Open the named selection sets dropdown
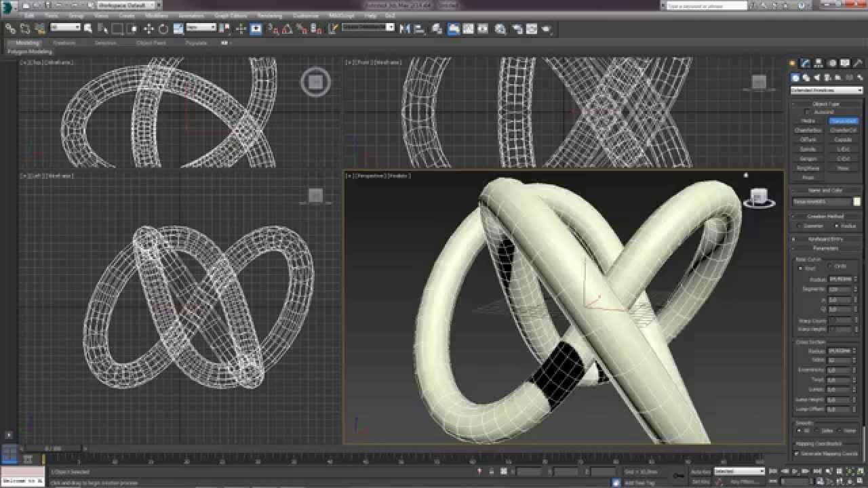The width and height of the screenshot is (868, 488). (368, 28)
